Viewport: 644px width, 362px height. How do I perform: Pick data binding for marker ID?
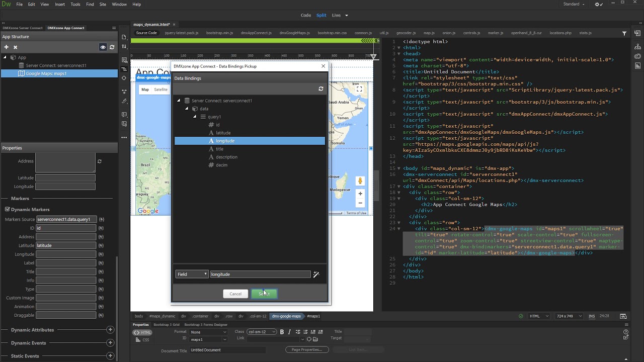101,228
